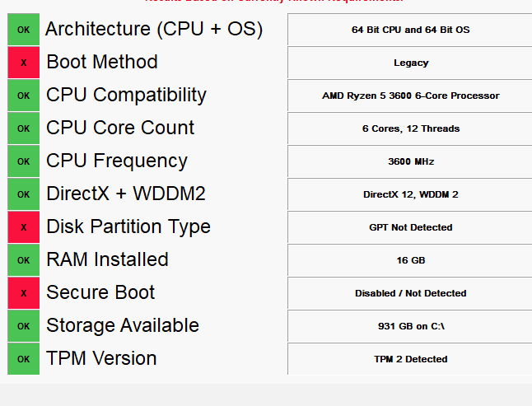Click the OK status icon for CPU Core Count
The height and width of the screenshot is (406, 532).
(23, 128)
